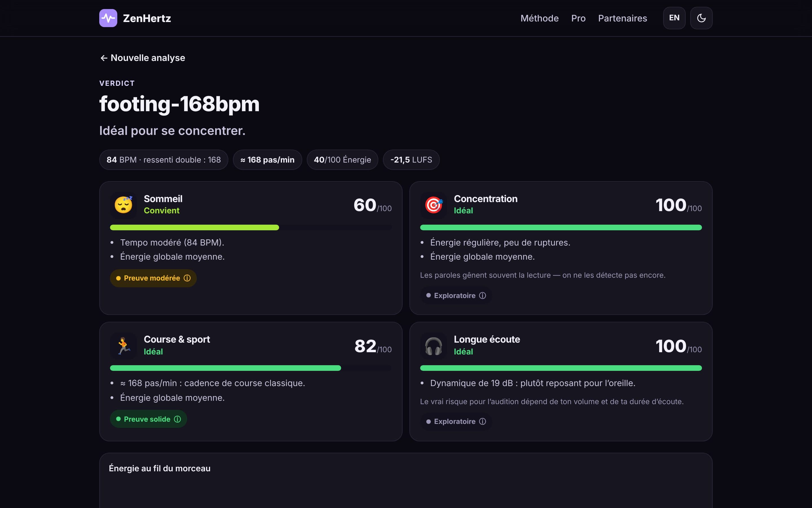Toggle dark mode with the moon icon
Screen dimensions: 812x508
pyautogui.click(x=701, y=18)
